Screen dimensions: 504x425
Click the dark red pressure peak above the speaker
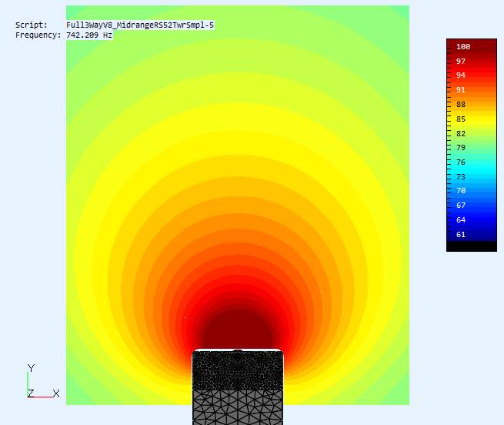pos(238,329)
